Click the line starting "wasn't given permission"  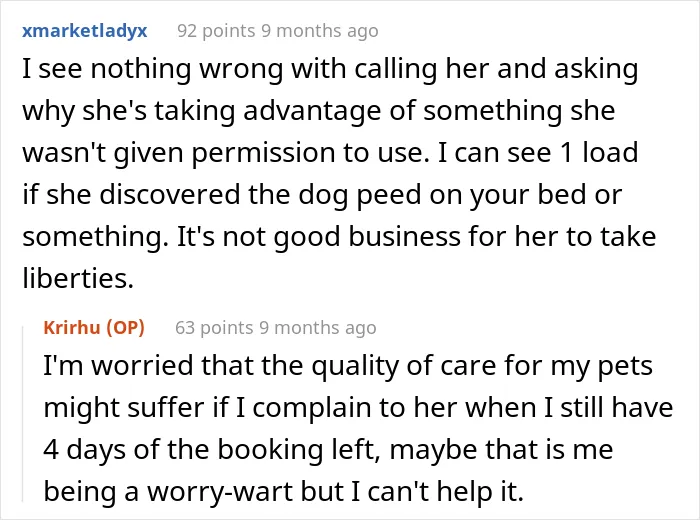(330, 153)
